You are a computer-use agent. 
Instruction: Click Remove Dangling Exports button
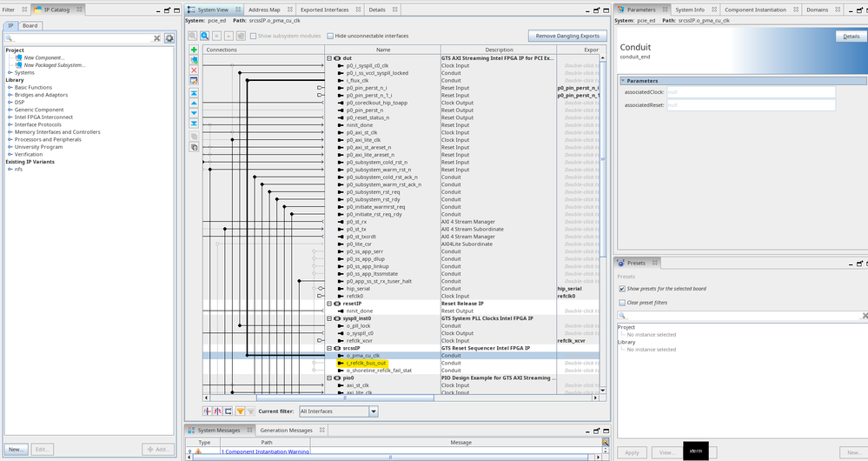coord(567,36)
